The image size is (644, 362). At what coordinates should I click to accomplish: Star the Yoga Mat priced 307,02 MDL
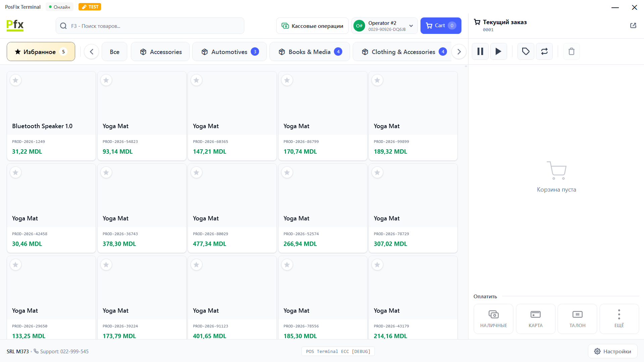(x=377, y=172)
